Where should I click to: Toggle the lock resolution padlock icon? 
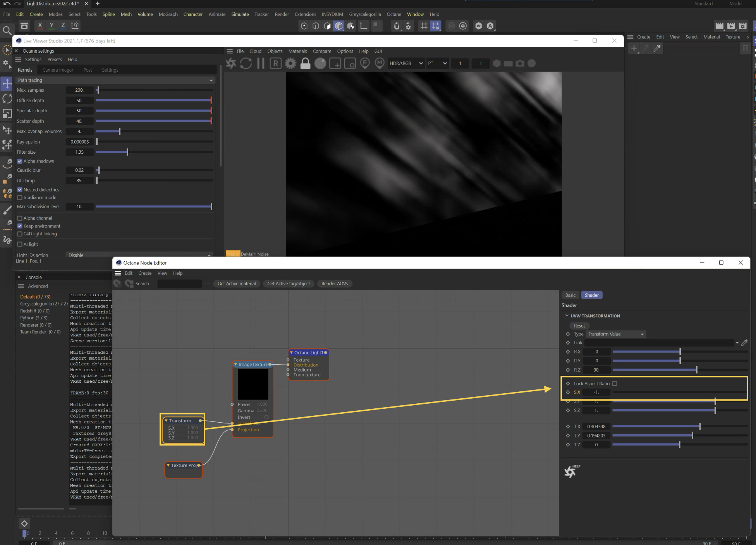pos(305,63)
